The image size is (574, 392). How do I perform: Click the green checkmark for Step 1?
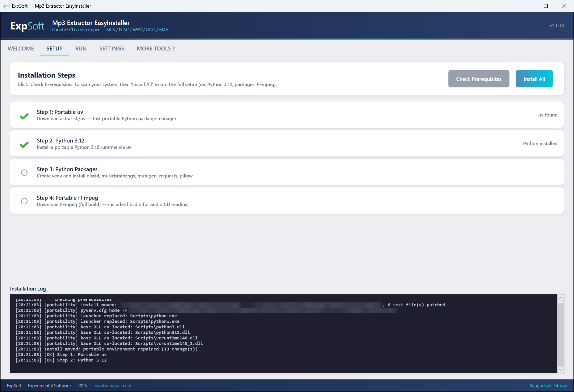24,116
